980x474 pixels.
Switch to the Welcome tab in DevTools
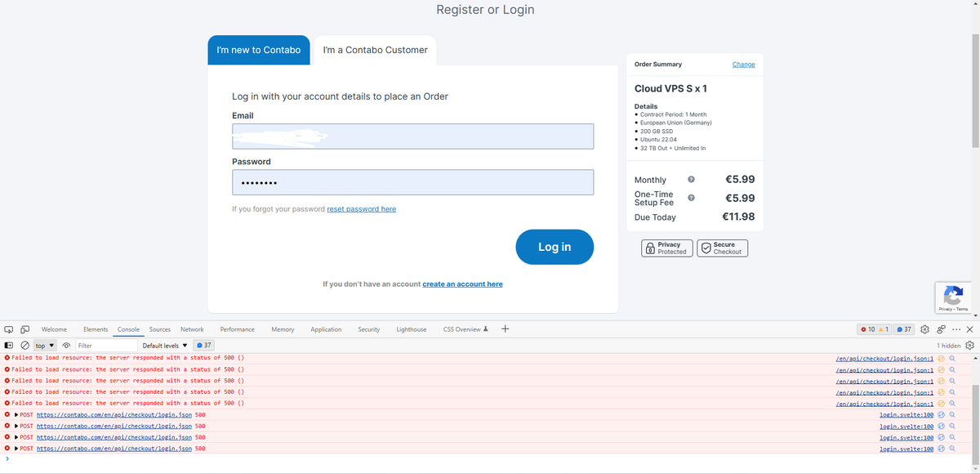coord(54,329)
